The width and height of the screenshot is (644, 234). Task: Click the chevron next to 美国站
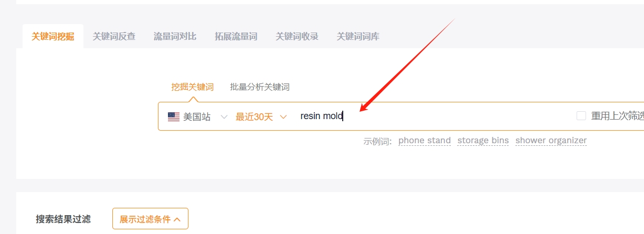pos(224,116)
